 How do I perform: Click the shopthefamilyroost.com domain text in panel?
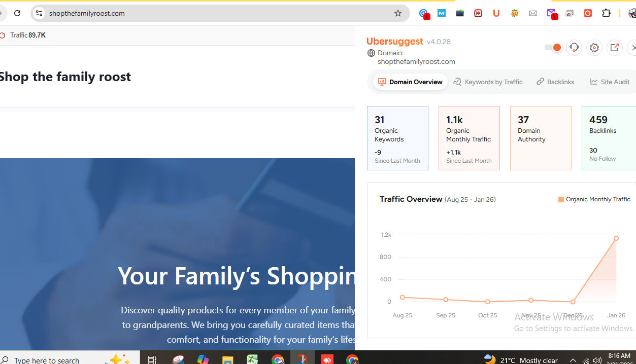click(416, 61)
